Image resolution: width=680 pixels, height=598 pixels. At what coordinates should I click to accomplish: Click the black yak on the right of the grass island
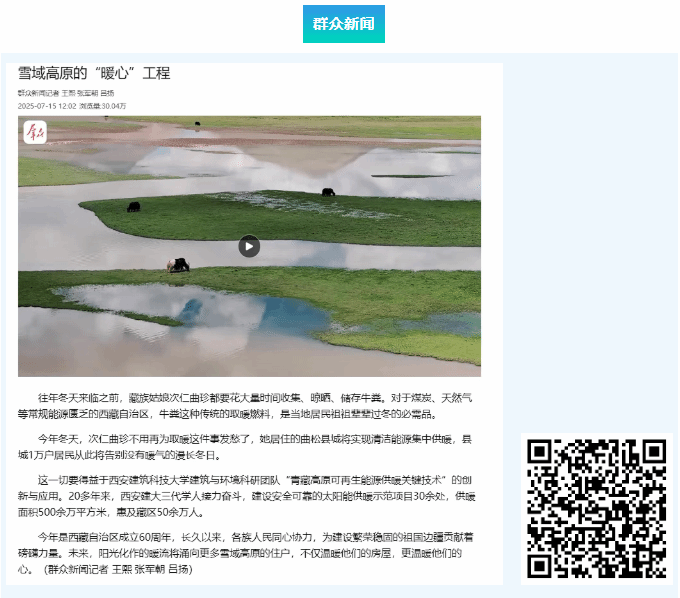(x=328, y=191)
